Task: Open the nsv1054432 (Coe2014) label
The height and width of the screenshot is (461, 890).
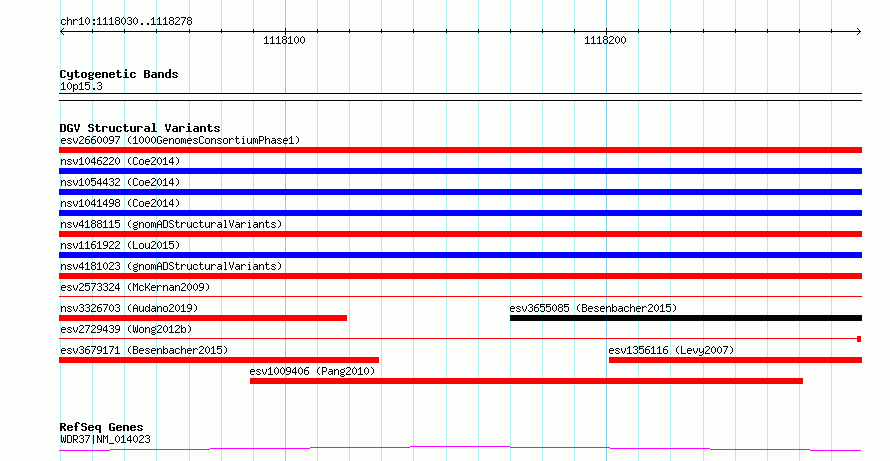Action: [x=120, y=182]
